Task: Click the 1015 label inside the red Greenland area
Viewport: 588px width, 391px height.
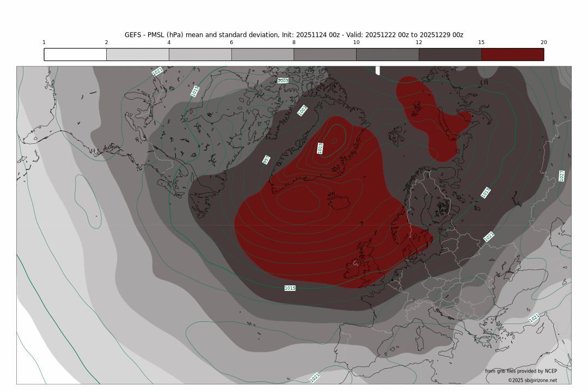Action: pos(320,148)
